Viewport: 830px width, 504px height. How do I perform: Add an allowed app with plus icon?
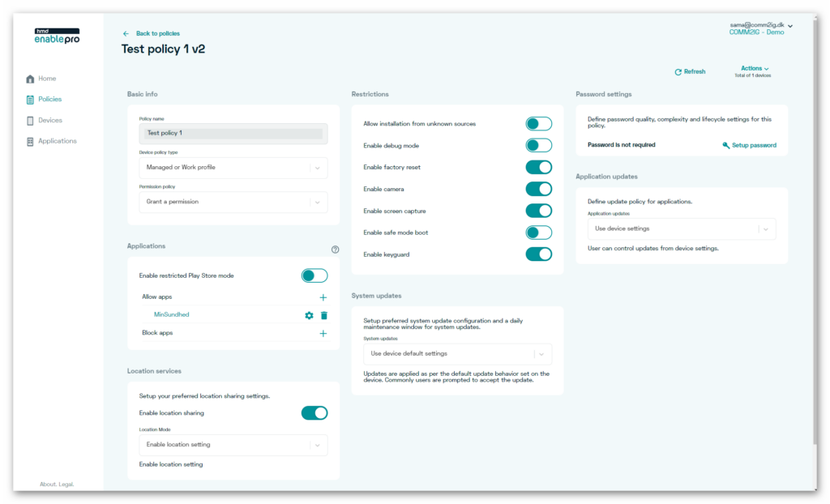click(x=323, y=297)
